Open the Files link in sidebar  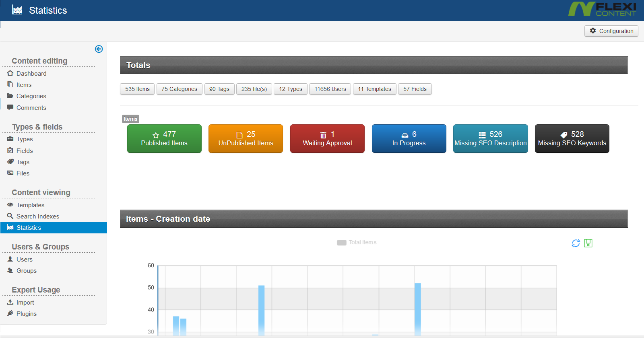(23, 173)
